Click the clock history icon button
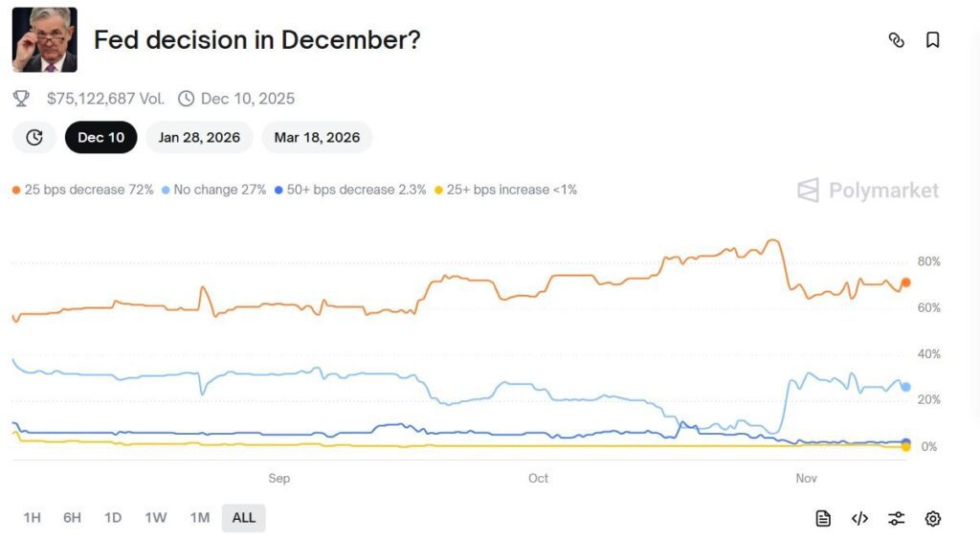980x541 pixels. (34, 137)
